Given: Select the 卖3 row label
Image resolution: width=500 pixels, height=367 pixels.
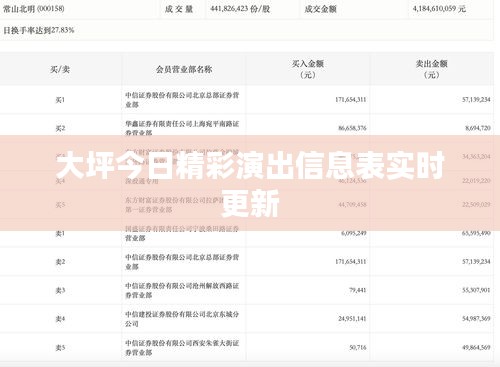Looking at the screenshot, I should click(x=60, y=290).
